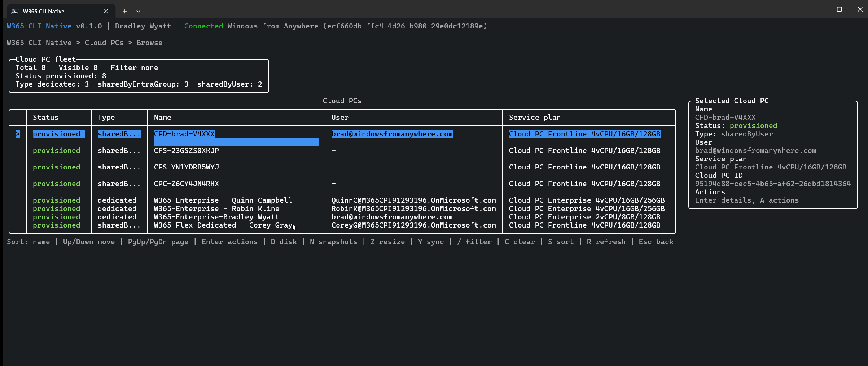Open the terminal profile dropdown chevron

point(138,11)
